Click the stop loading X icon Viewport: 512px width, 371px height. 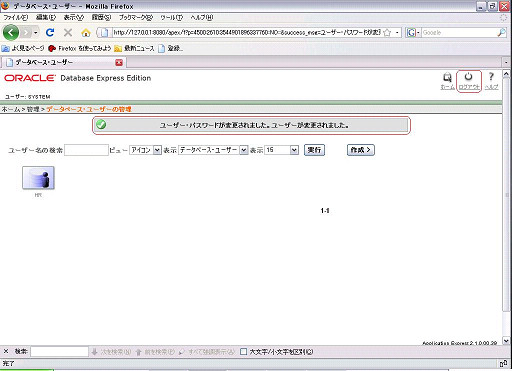coord(68,32)
